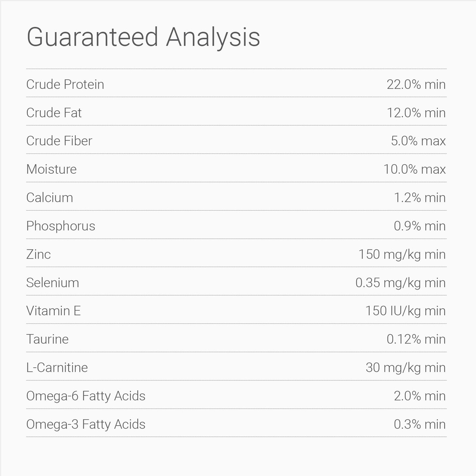The image size is (476, 476).
Task: Select the Omega-6 Fatty Acids label
Action: click(86, 396)
